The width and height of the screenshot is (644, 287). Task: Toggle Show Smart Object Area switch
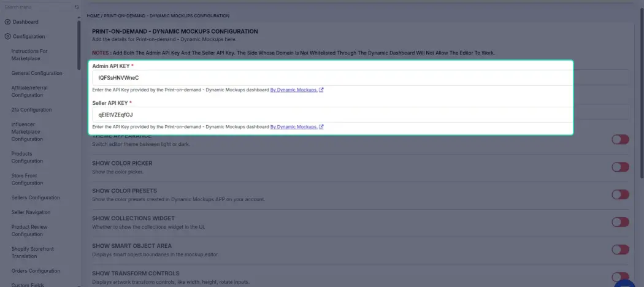pos(620,250)
